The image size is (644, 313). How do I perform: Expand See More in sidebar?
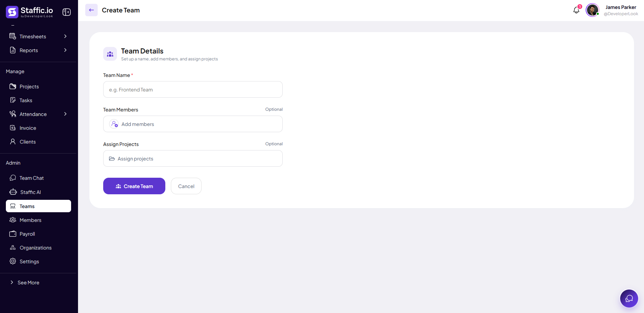(25, 282)
